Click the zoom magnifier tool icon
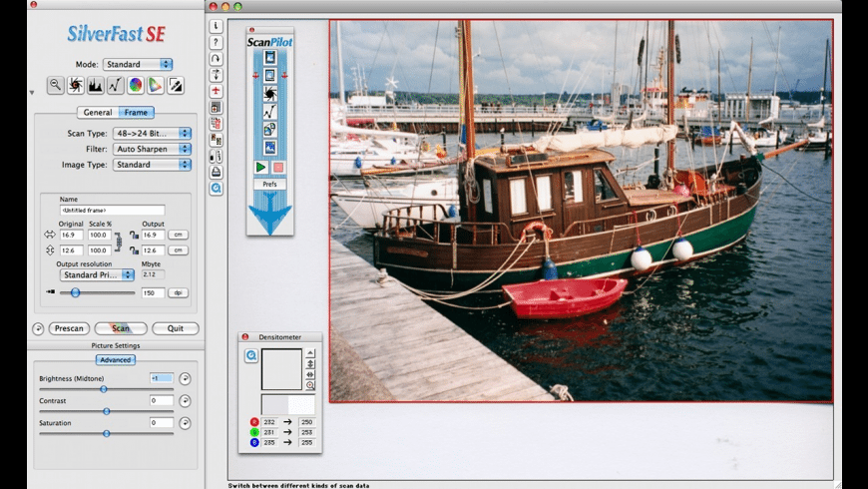 [55, 85]
